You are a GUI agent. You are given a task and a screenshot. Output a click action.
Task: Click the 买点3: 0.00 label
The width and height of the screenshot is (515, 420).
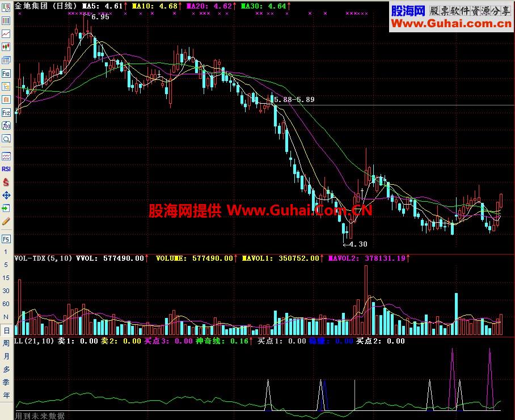168,341
